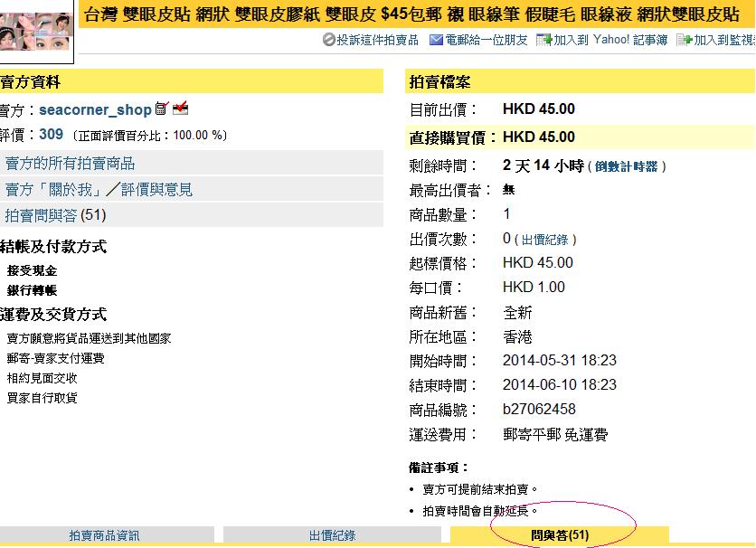View all auction items from seller

(71, 164)
